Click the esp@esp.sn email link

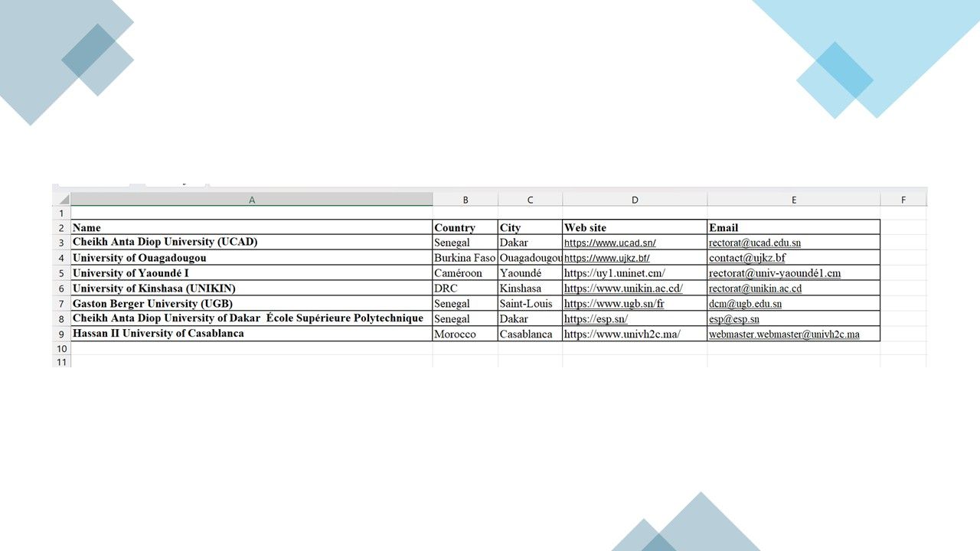[734, 319]
